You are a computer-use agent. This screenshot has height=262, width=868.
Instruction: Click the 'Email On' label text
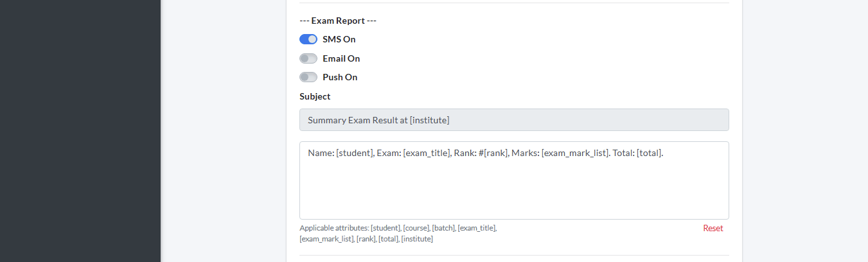pyautogui.click(x=341, y=58)
